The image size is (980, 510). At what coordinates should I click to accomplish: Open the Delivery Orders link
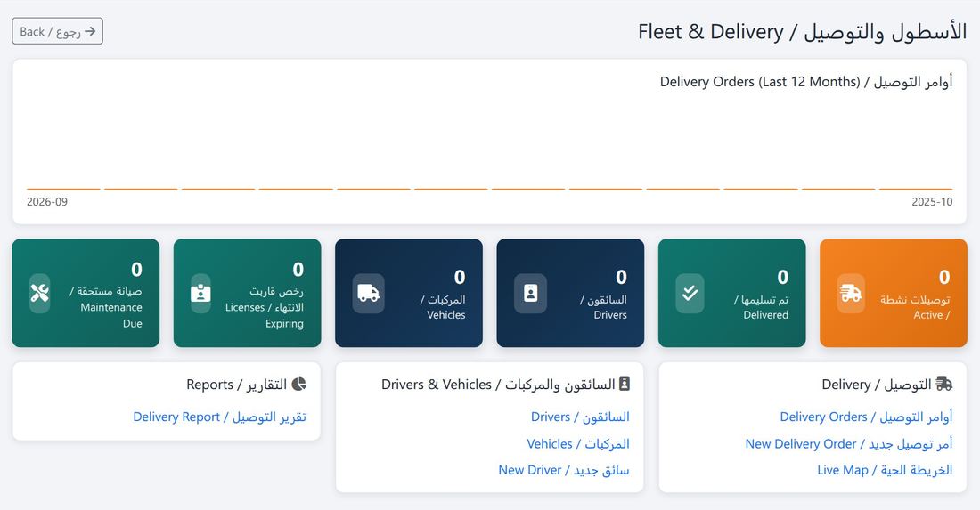tap(866, 417)
